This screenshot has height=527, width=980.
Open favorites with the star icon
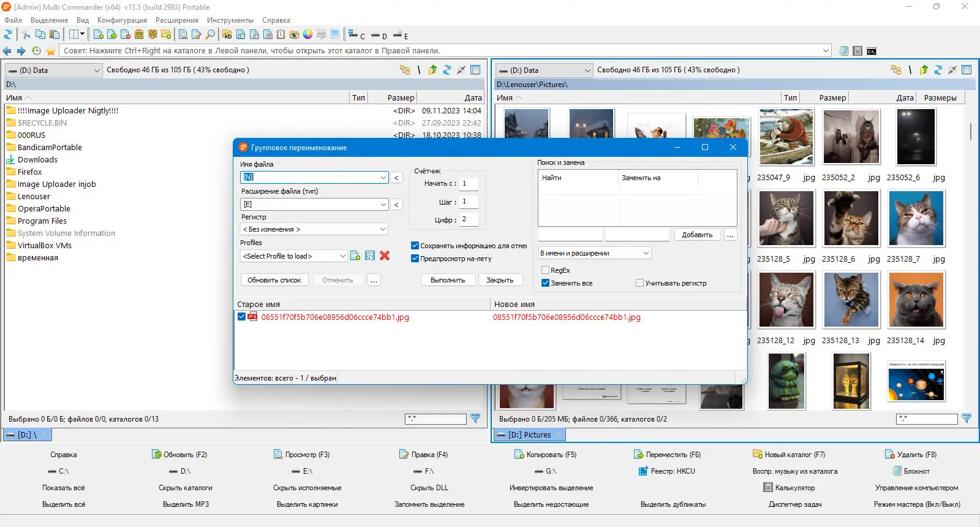pyautogui.click(x=51, y=51)
